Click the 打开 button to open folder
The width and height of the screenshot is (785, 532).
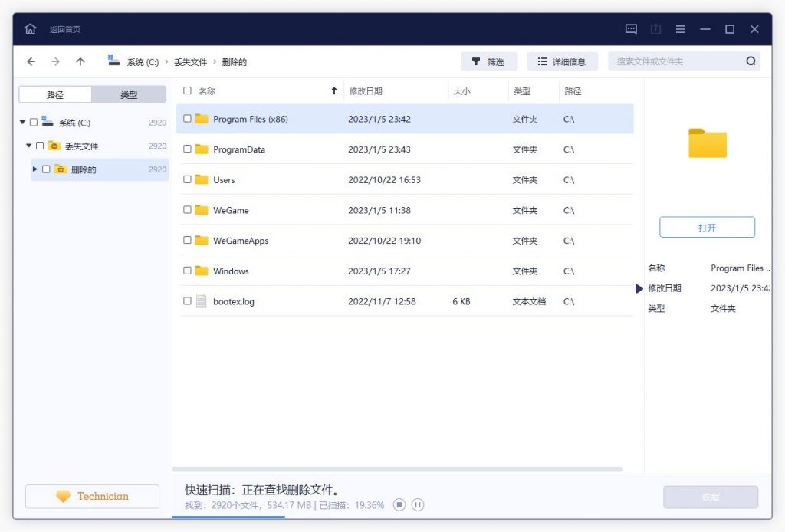707,226
